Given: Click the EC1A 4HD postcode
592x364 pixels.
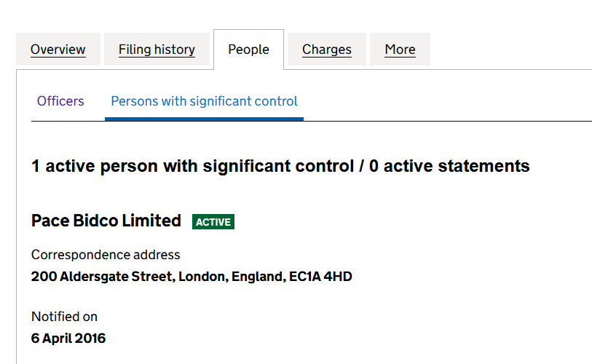Looking at the screenshot, I should tap(320, 277).
